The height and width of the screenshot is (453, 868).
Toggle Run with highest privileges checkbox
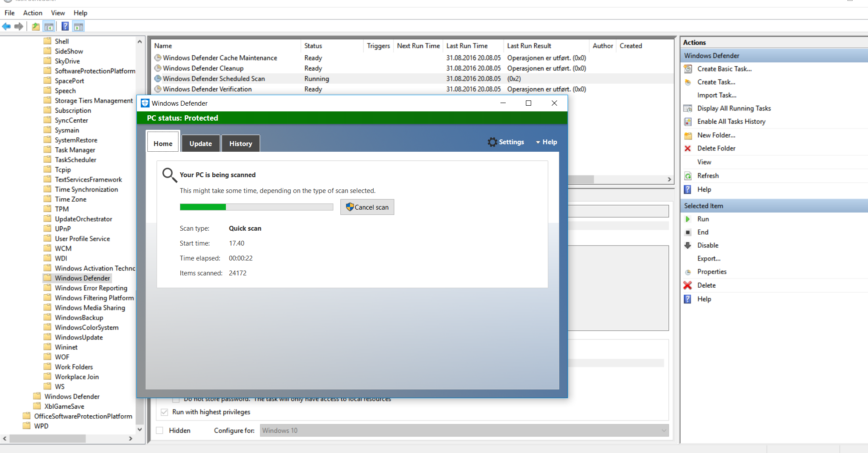[164, 412]
